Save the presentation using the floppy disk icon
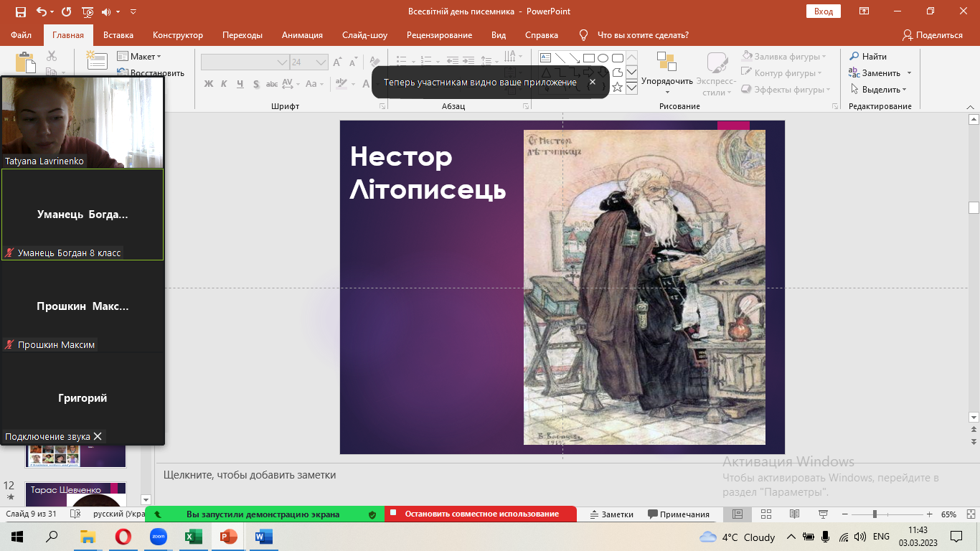The width and height of the screenshot is (980, 551). click(20, 12)
